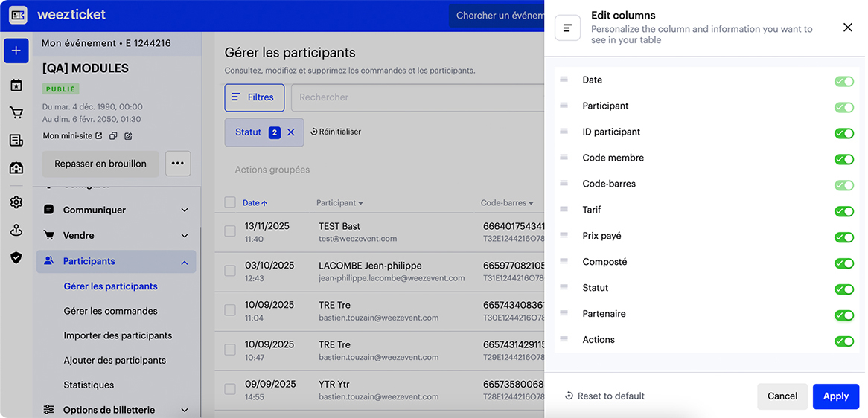The height and width of the screenshot is (418, 868).
Task: Disable the ID participant column toggle
Action: 843,133
